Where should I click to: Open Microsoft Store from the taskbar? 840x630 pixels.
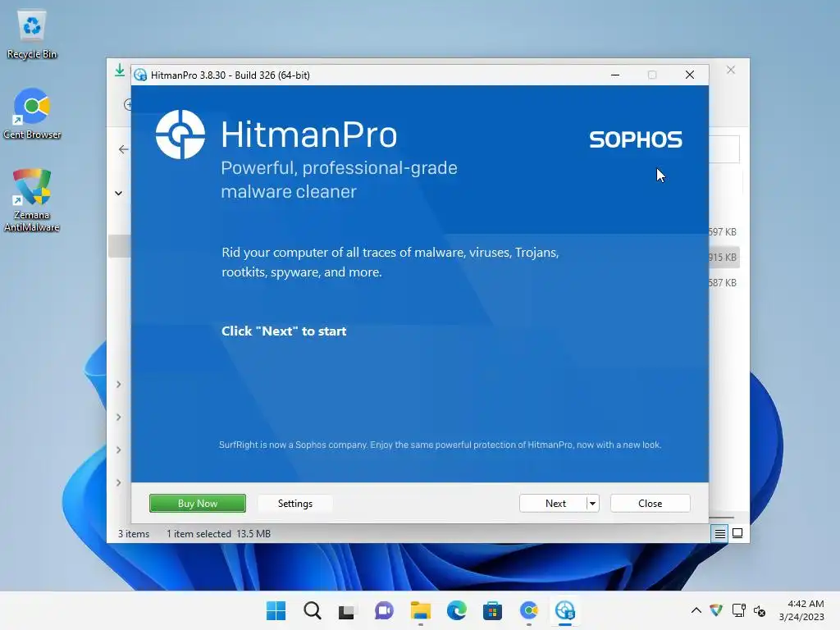coord(492,610)
